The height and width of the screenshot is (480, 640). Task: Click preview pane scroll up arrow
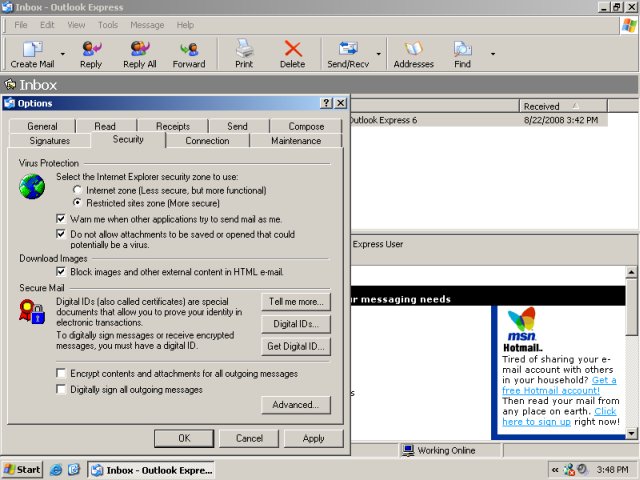(631, 272)
